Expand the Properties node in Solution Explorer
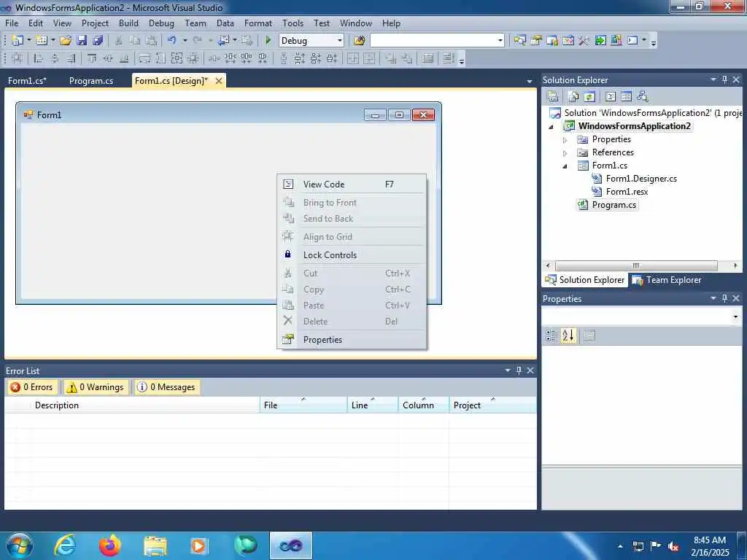Screen dimensions: 747x560 point(565,140)
